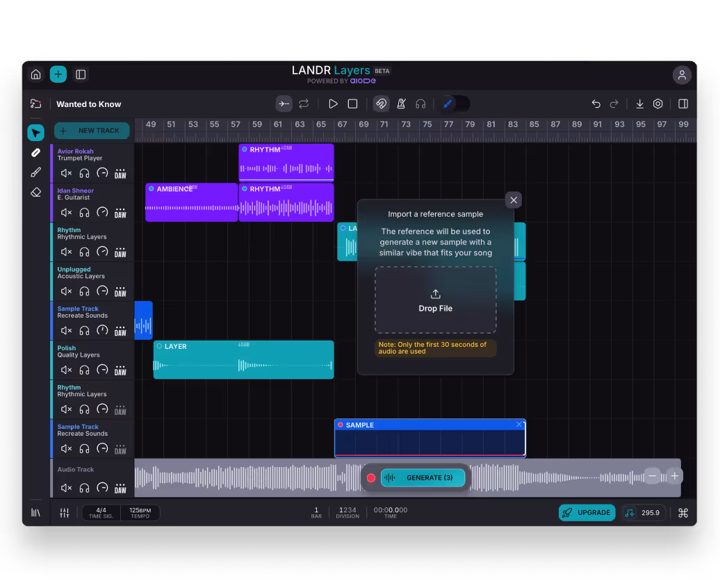Viewport: 720px width, 588px height.
Task: Zoom in the timeline with plus button
Action: coord(675,476)
